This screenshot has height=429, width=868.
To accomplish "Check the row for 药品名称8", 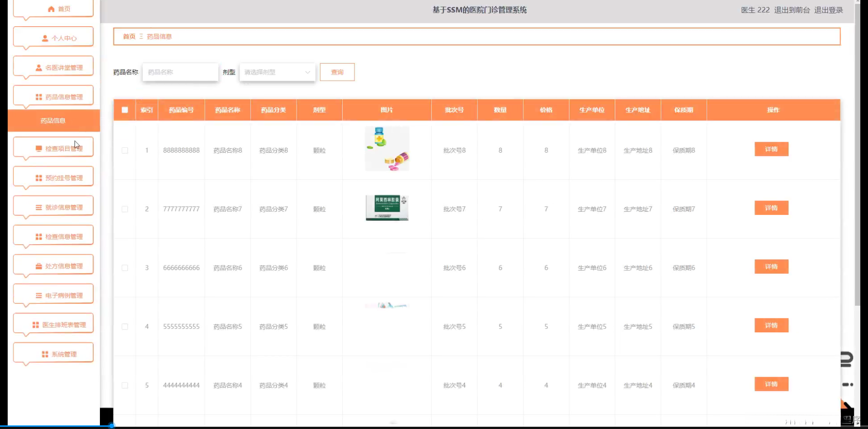I will click(125, 150).
